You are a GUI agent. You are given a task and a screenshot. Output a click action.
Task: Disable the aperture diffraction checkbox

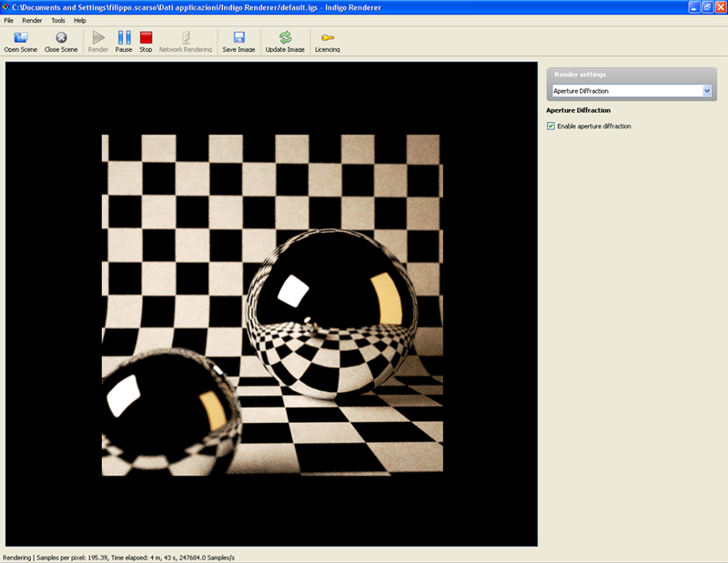point(551,126)
